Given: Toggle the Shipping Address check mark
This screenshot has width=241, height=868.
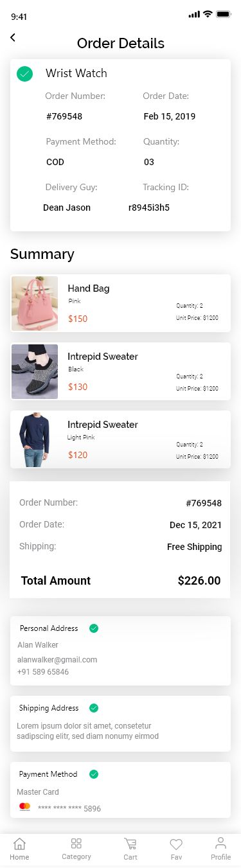Looking at the screenshot, I should coord(94,708).
